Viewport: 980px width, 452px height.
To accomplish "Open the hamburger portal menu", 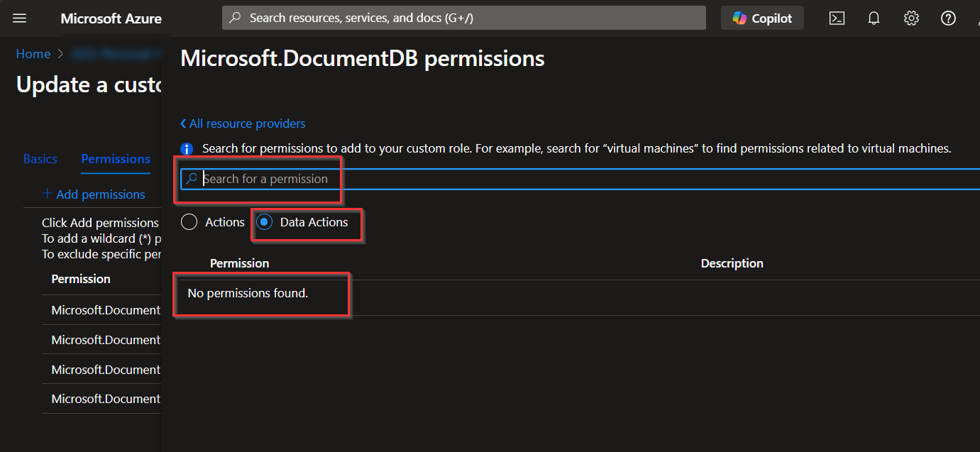I will (19, 18).
